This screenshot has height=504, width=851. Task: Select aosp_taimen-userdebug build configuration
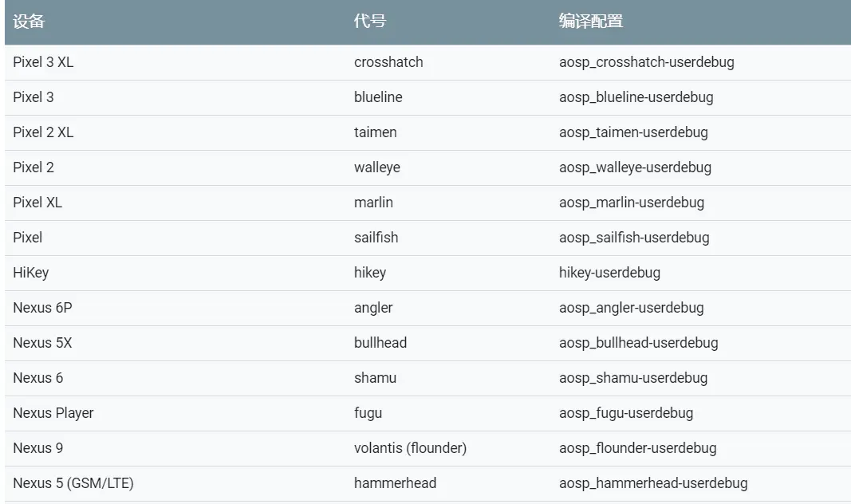click(x=633, y=132)
